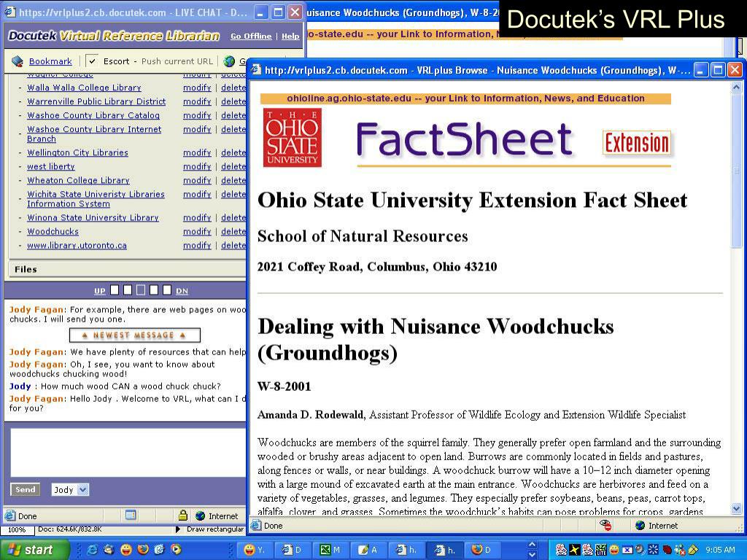
Task: Click the yellow star tray icon
Action: tap(575, 550)
